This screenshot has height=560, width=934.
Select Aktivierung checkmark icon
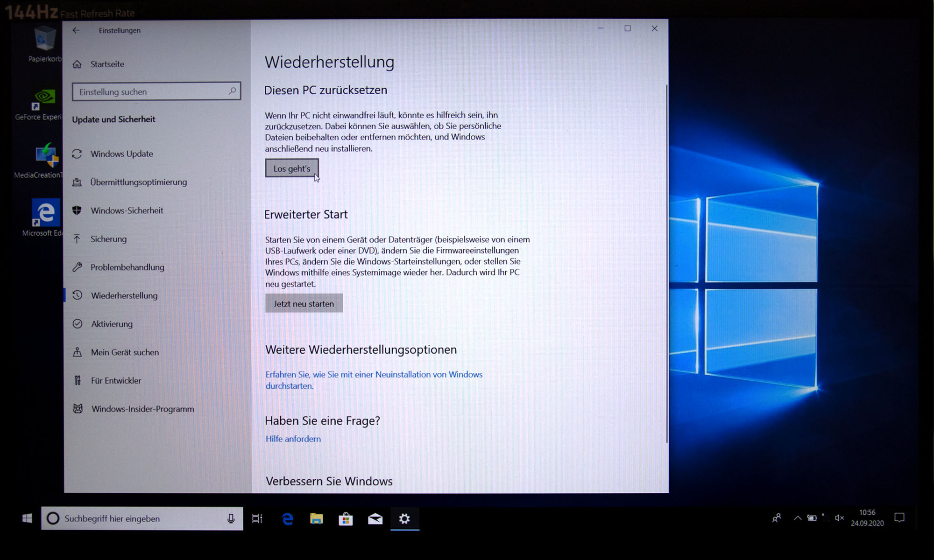[x=78, y=324]
